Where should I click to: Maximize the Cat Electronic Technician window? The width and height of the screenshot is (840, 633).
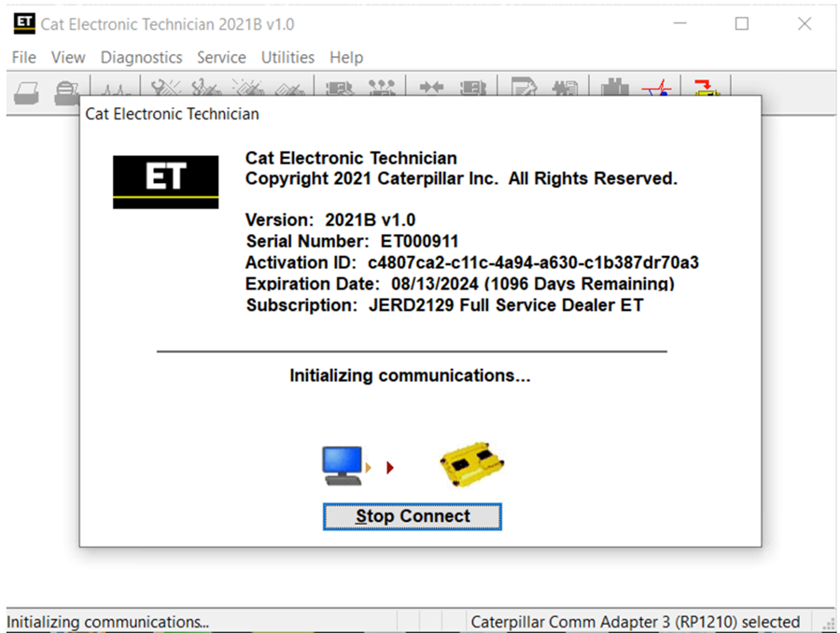click(741, 23)
